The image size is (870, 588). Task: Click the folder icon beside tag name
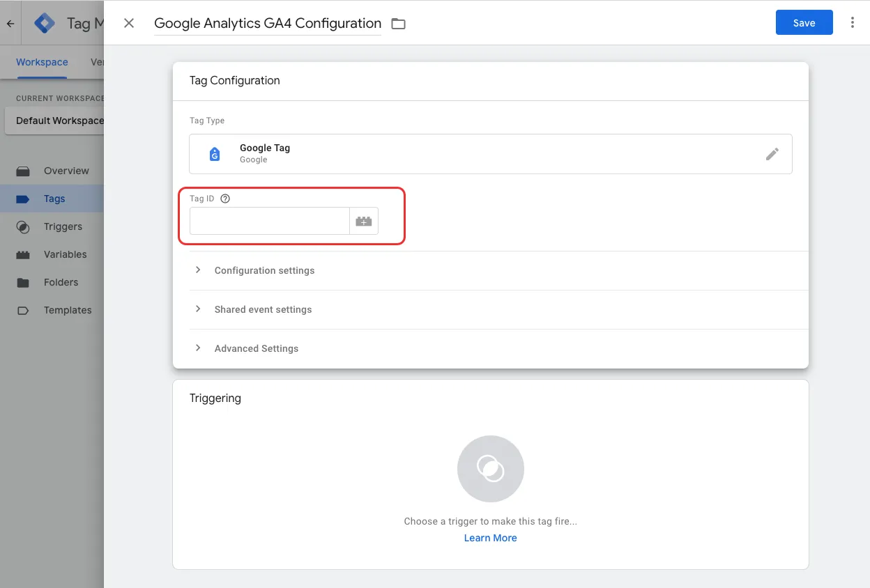coord(398,24)
